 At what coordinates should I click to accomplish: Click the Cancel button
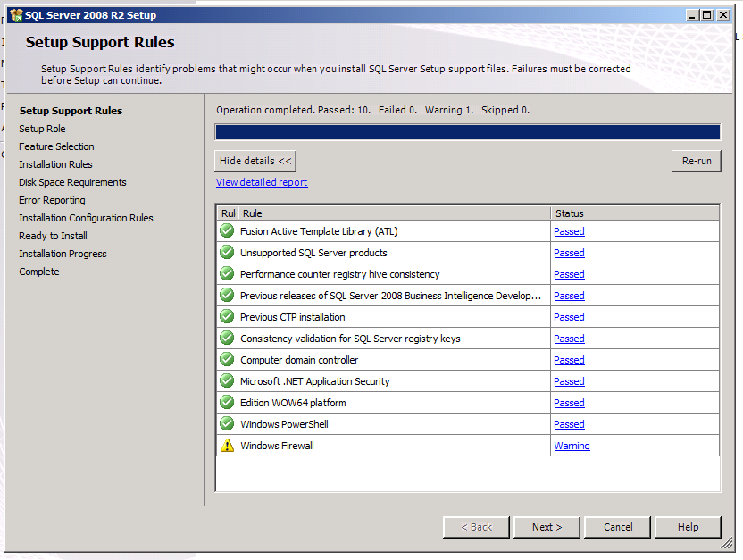click(617, 527)
